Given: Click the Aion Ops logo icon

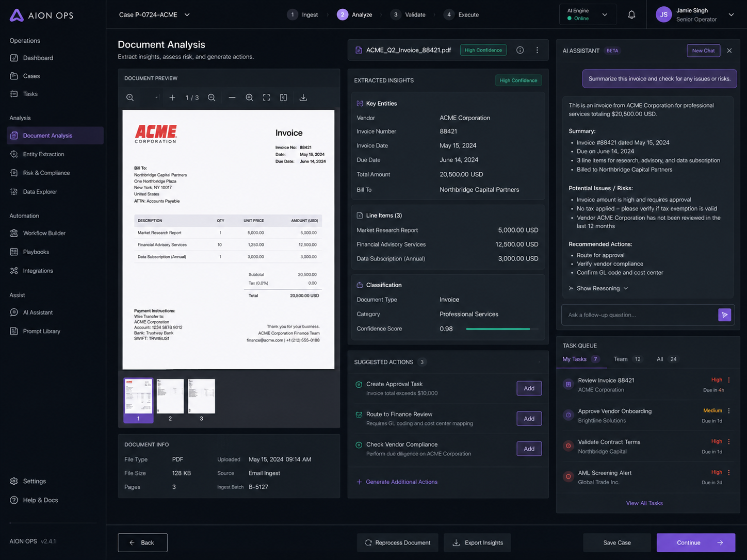Looking at the screenshot, I should point(17,15).
